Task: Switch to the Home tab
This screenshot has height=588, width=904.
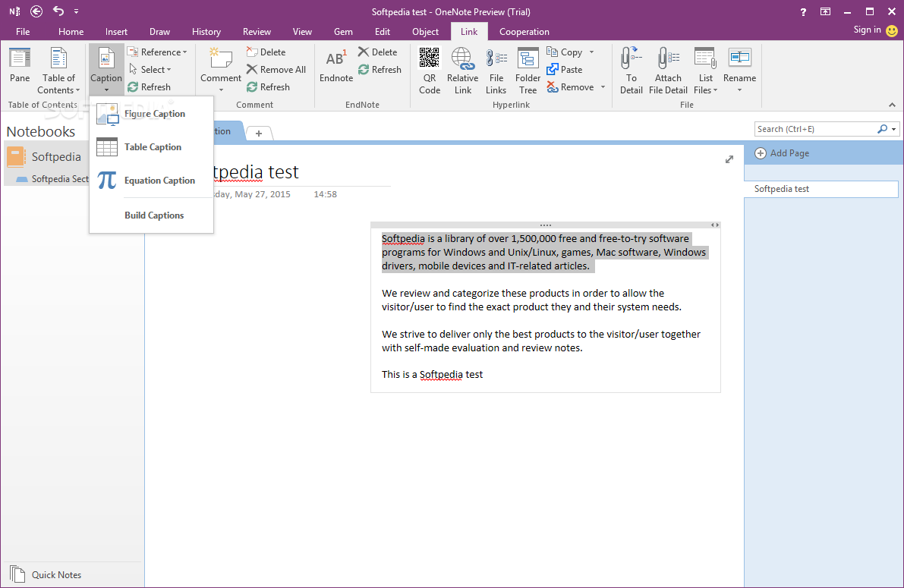Action: [71, 32]
